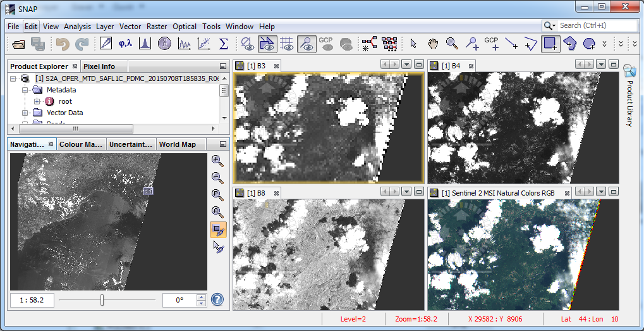Switch to the Pixel Info tab
This screenshot has height=331, width=644.
(x=99, y=66)
